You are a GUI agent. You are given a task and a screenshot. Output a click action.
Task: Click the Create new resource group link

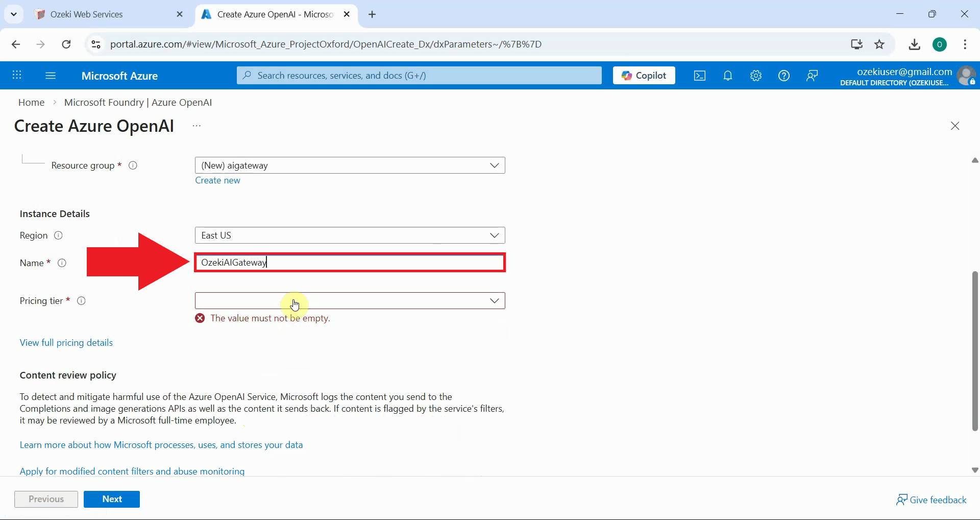point(217,180)
